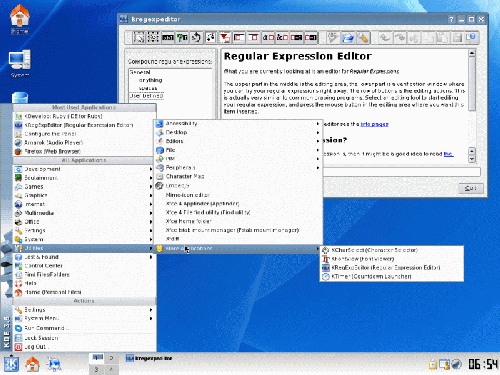Open the System desktop icon
The height and width of the screenshot is (375, 500).
[20, 64]
